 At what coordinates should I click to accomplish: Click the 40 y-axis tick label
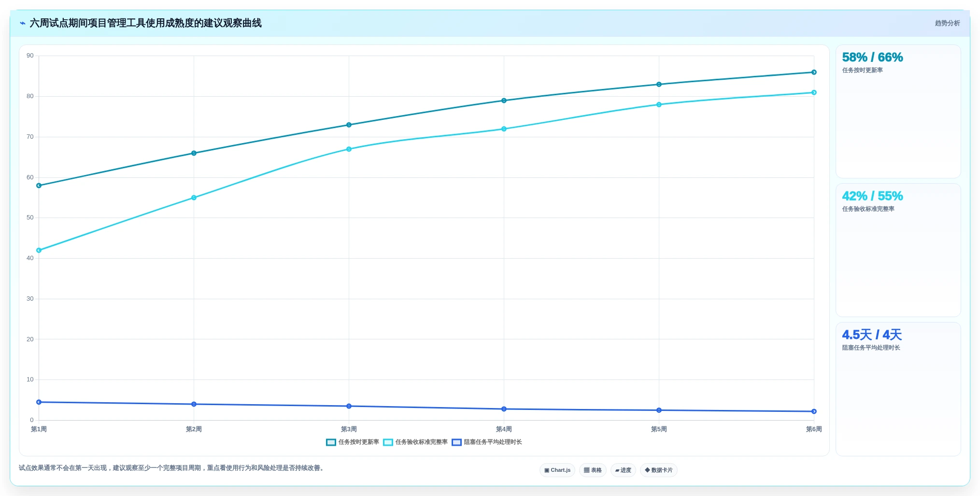pos(30,258)
